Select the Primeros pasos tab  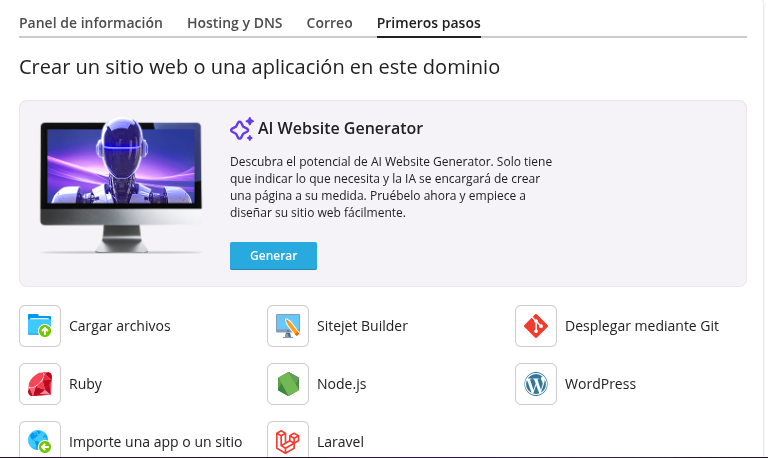428,23
